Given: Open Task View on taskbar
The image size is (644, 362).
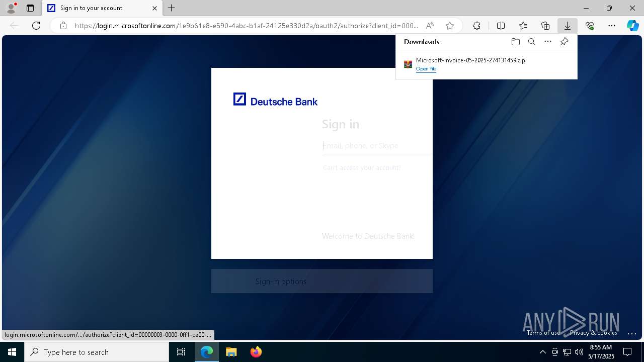Looking at the screenshot, I should pos(181,352).
